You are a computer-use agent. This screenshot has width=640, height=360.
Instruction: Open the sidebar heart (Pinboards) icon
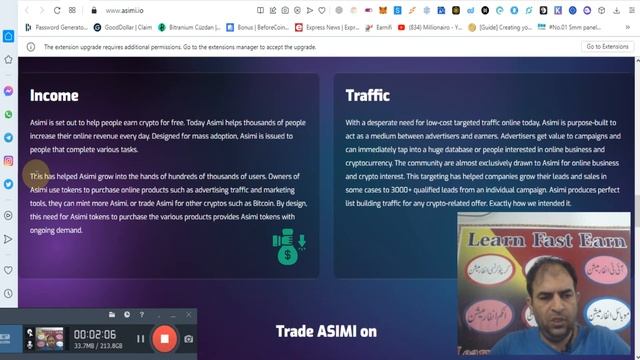[8, 270]
